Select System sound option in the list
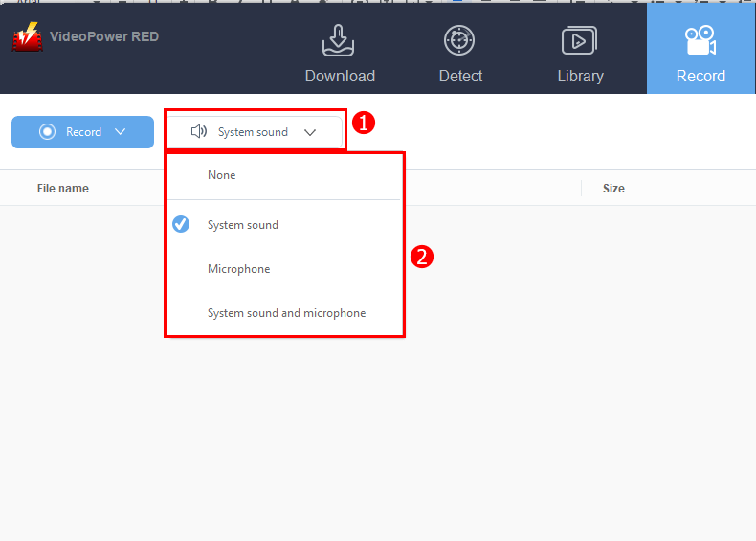The image size is (756, 541). point(283,225)
